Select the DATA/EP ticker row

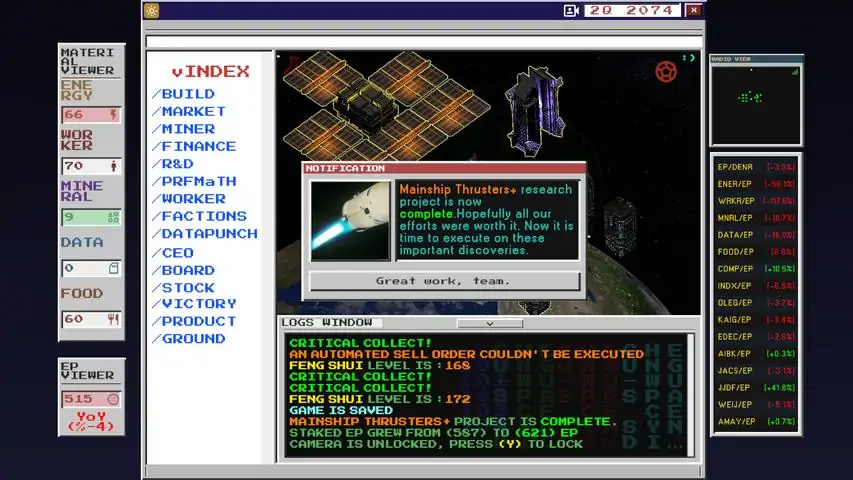(756, 235)
